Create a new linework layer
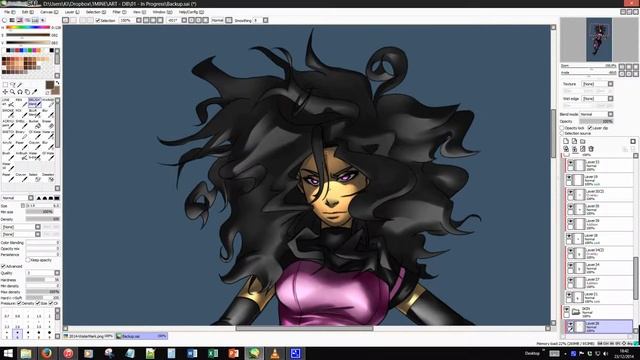The image size is (640, 360). coord(574,141)
